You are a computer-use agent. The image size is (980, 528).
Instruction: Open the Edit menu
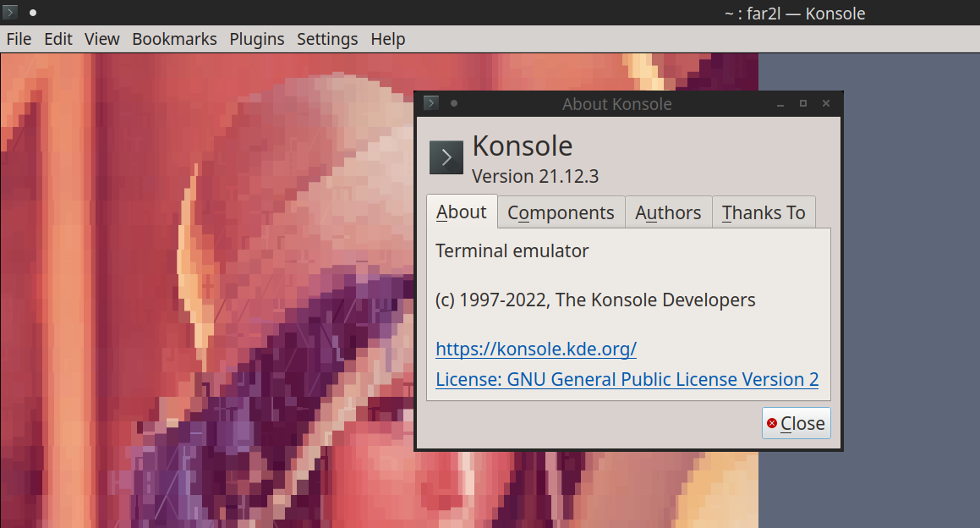tap(57, 39)
